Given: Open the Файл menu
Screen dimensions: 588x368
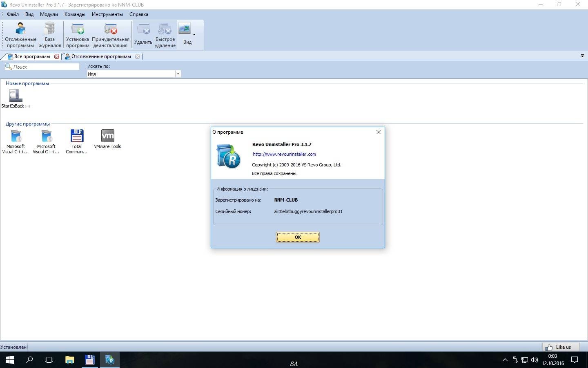Looking at the screenshot, I should pos(13,14).
